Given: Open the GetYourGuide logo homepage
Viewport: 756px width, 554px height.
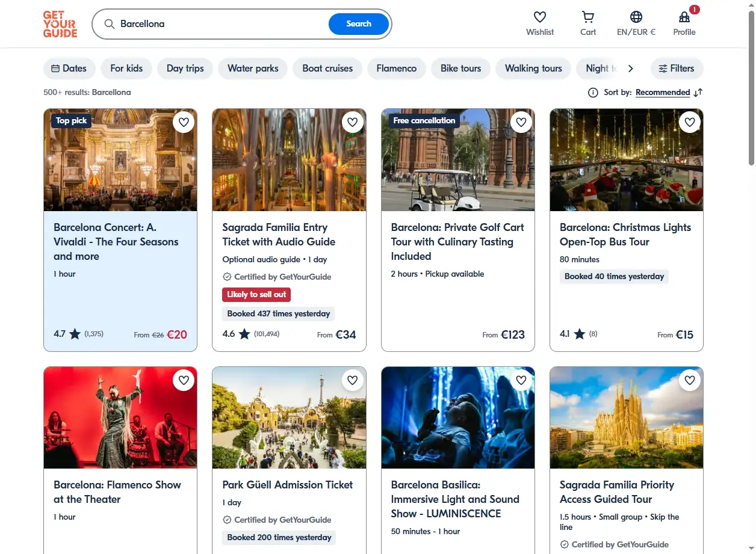Looking at the screenshot, I should [x=60, y=24].
